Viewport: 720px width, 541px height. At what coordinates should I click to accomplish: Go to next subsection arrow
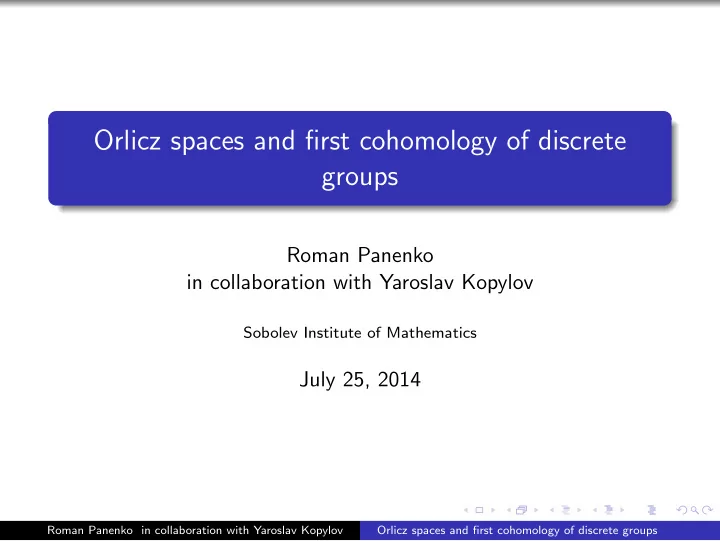579,510
